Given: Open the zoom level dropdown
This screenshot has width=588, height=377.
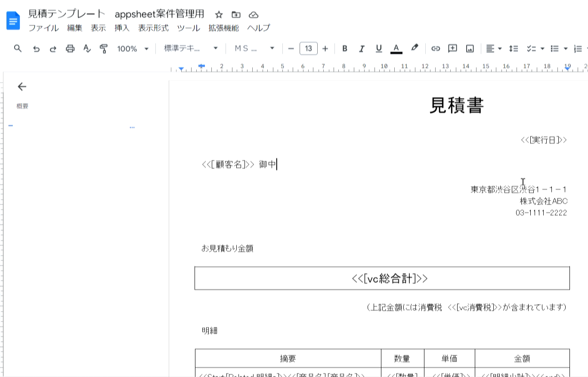Looking at the screenshot, I should pyautogui.click(x=133, y=49).
